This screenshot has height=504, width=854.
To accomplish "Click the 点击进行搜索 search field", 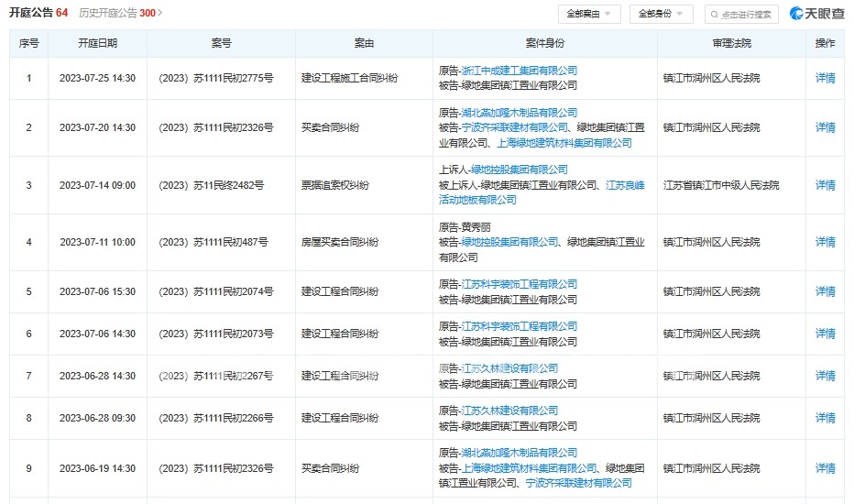I will 741,14.
